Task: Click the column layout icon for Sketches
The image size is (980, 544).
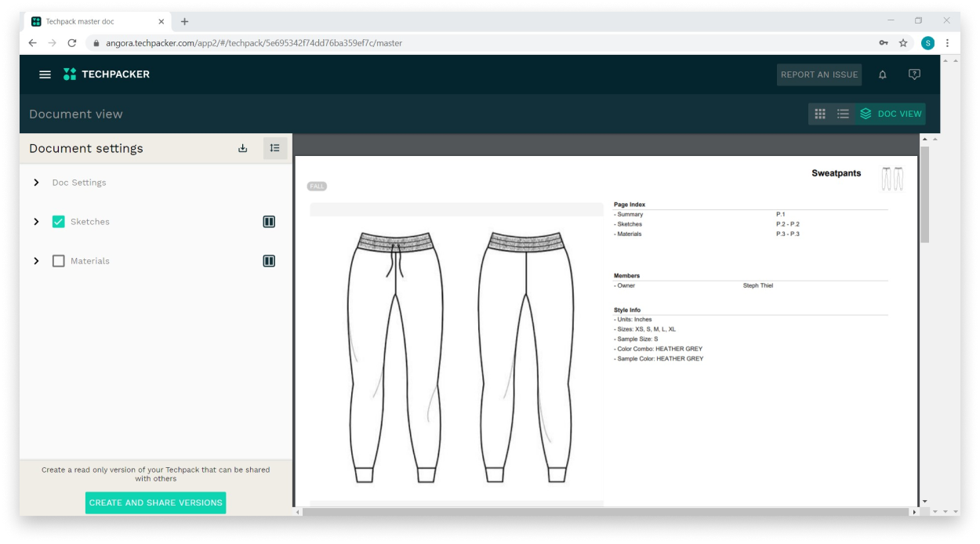Action: tap(269, 222)
